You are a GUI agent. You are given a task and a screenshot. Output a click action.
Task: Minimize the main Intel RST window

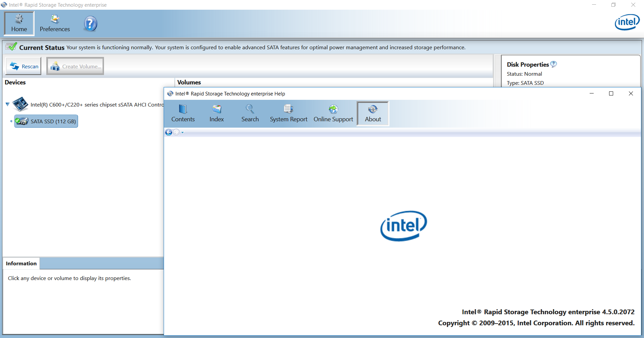pyautogui.click(x=594, y=5)
